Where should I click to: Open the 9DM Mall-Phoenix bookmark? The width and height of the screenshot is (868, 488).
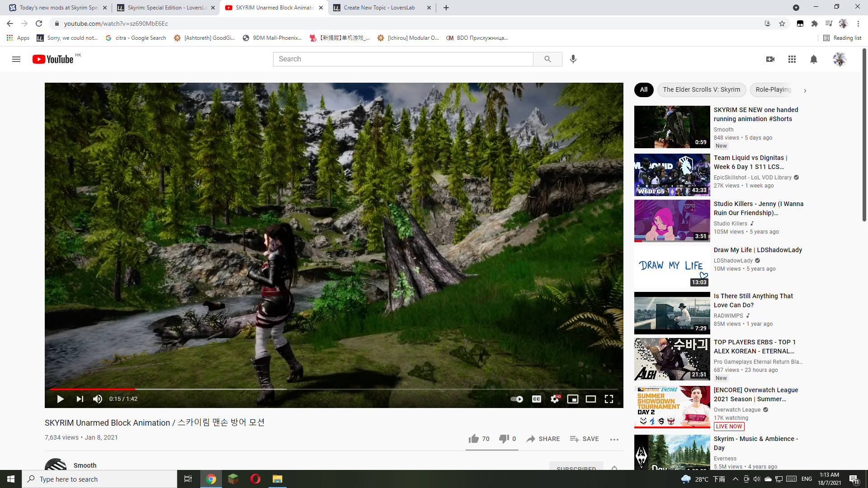point(272,38)
